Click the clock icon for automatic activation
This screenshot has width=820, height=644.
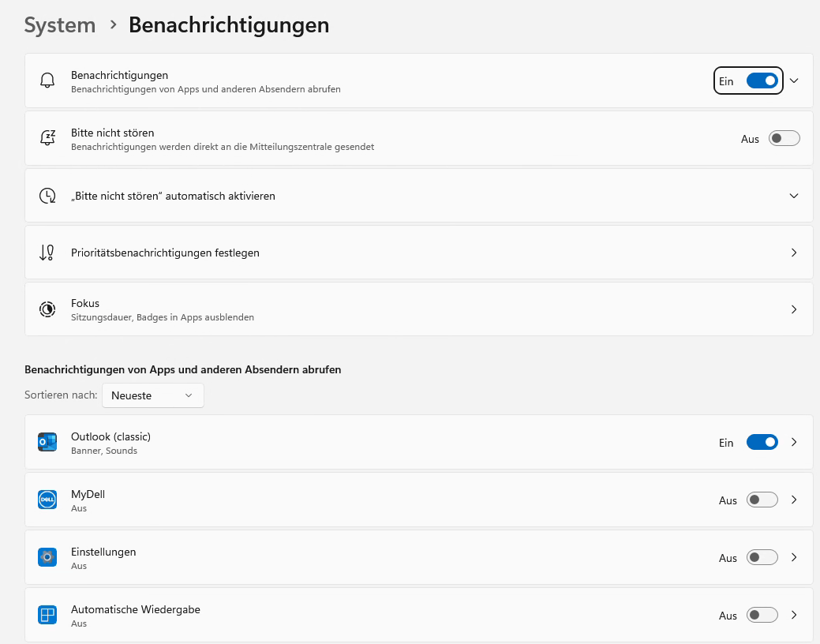(x=47, y=196)
